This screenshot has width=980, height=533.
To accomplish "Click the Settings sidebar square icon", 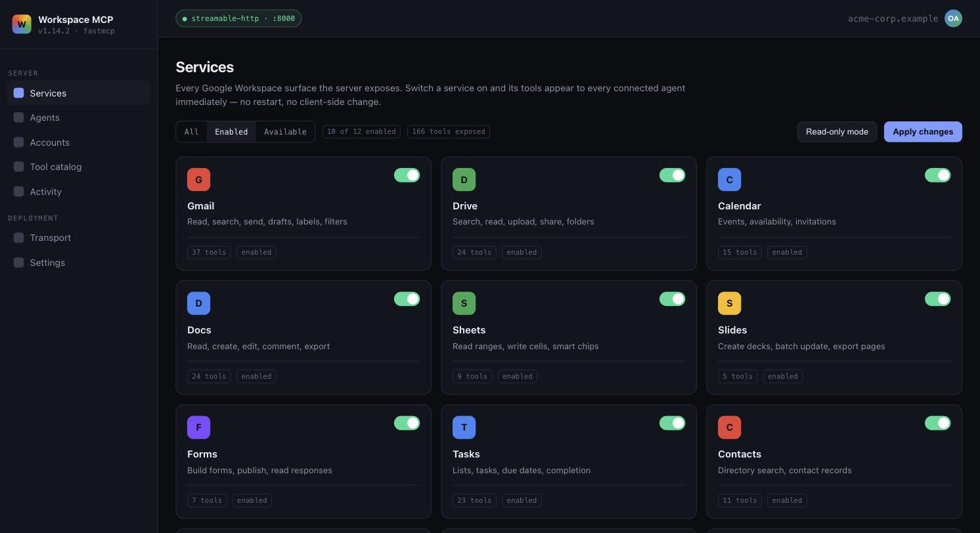I will tap(19, 263).
